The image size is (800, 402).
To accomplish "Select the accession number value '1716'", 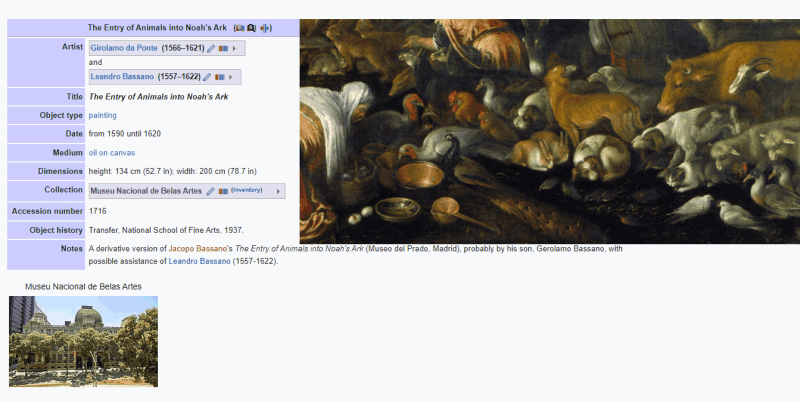I will click(97, 211).
